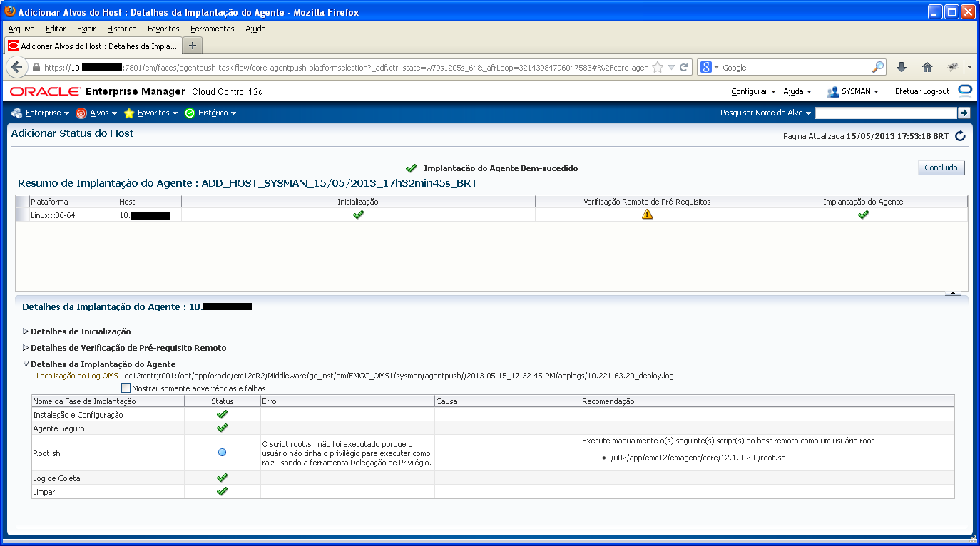Open the Ajuda dropdown in Oracle header
Screen dimensions: 980x546
[797, 91]
